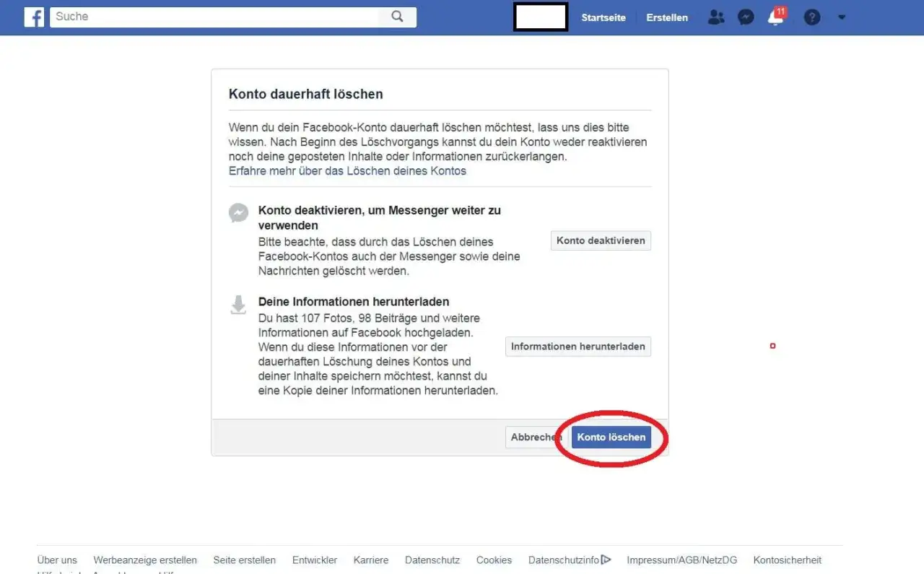924x574 pixels.
Task: Open Cookies footer link
Action: (x=494, y=560)
